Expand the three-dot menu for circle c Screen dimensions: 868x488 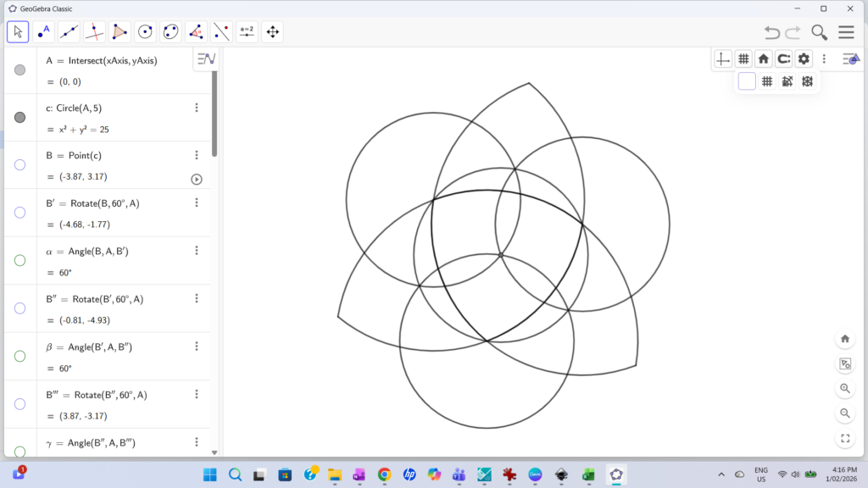coord(197,108)
